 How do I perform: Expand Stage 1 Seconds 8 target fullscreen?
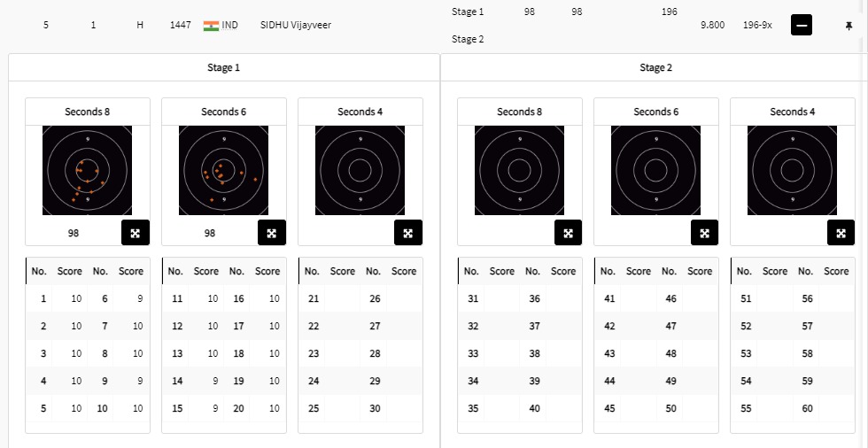136,233
